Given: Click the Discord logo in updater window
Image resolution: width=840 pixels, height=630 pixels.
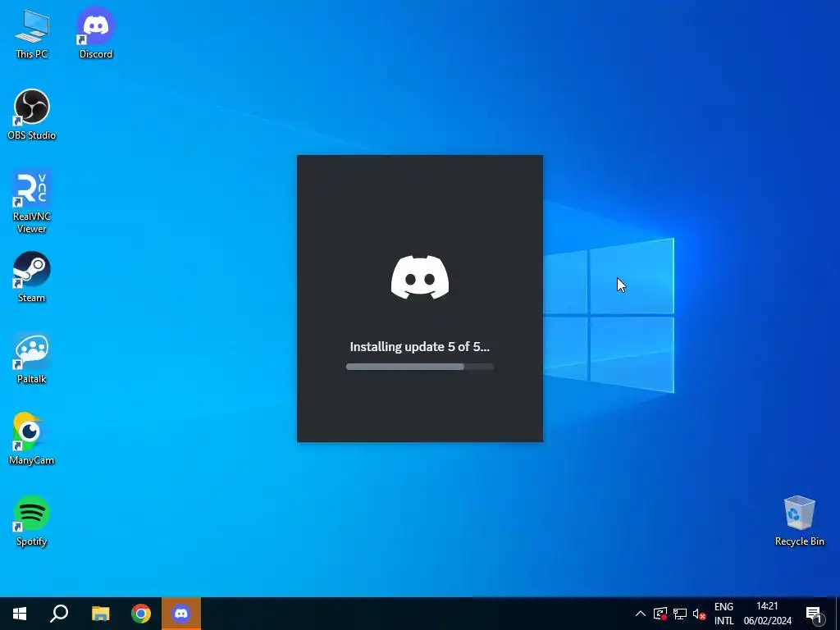Looking at the screenshot, I should [x=420, y=277].
